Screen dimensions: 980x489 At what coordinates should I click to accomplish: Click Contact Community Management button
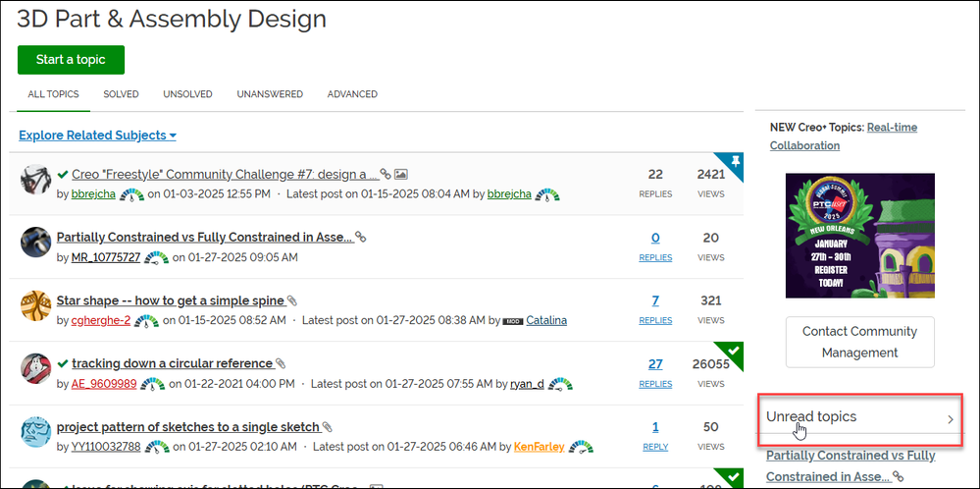[860, 342]
